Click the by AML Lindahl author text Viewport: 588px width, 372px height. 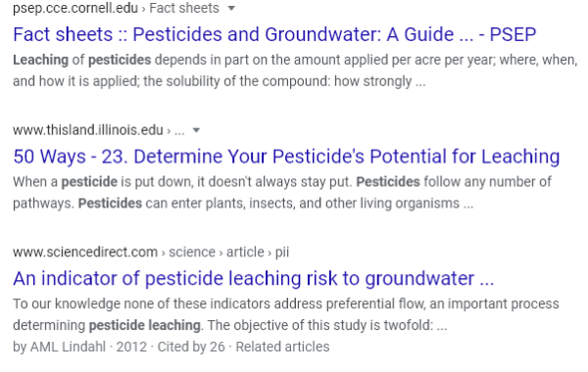[x=59, y=347]
